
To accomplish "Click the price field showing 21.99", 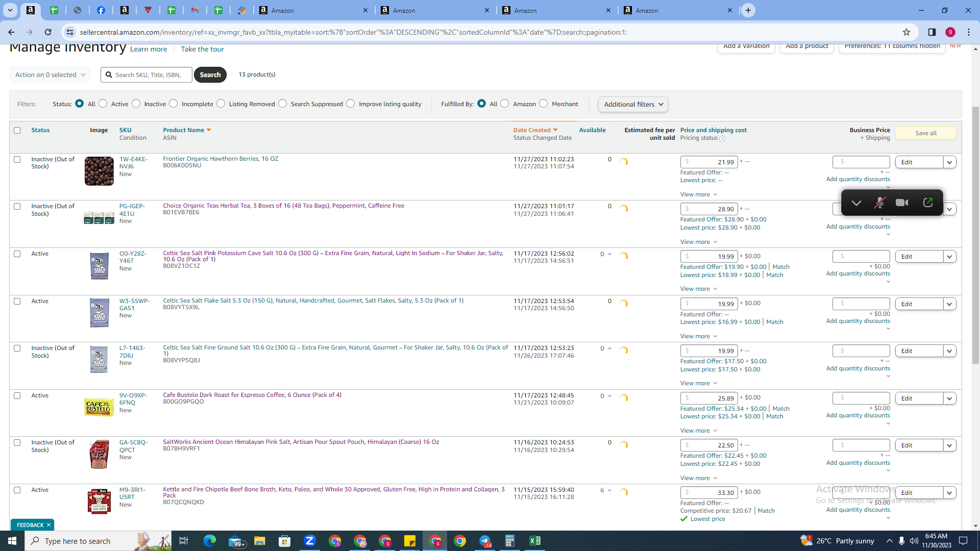I will (709, 162).
